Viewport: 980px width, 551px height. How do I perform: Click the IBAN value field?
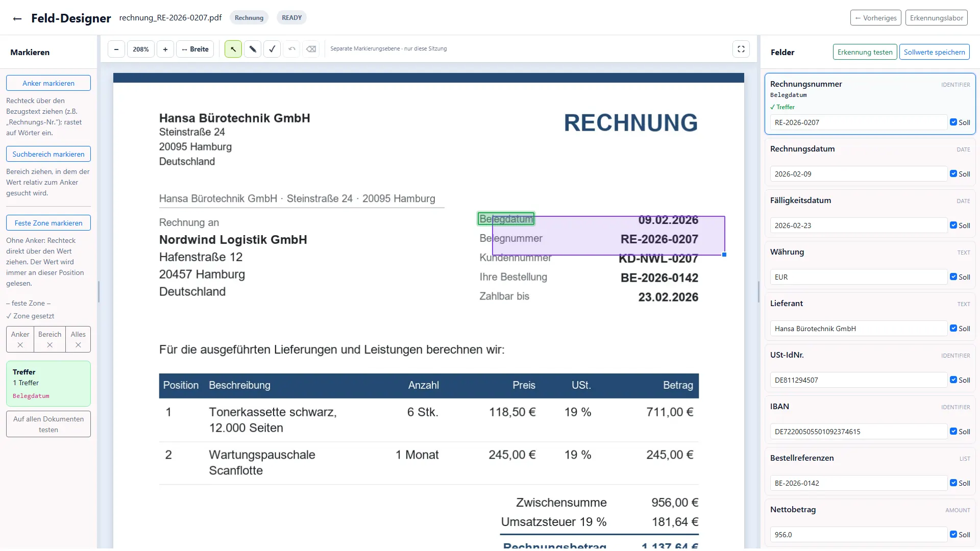[859, 432]
